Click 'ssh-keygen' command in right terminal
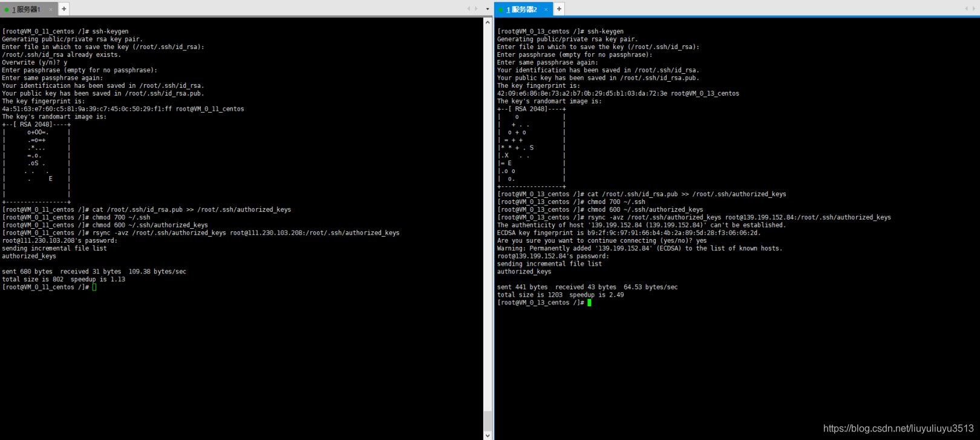 [x=606, y=31]
